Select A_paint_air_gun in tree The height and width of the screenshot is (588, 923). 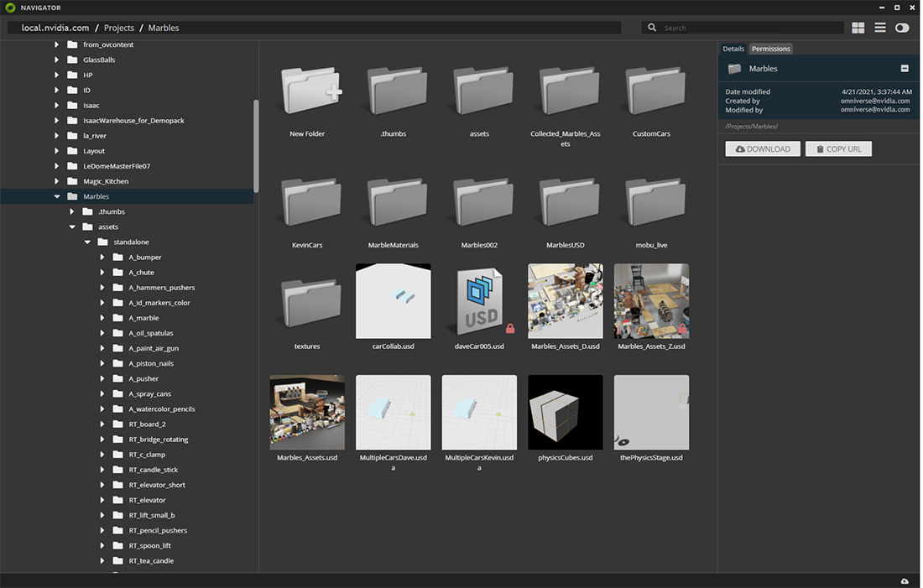(x=154, y=348)
